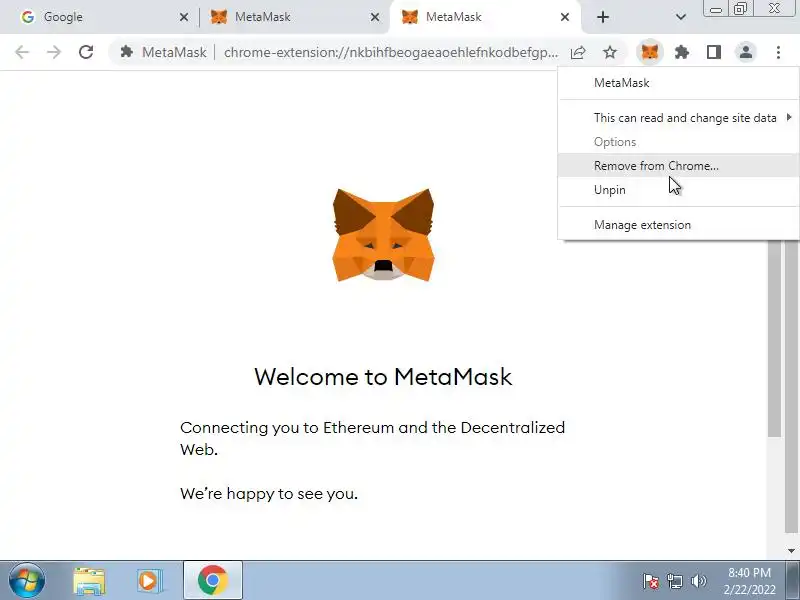Screen dimensions: 800x600
Task: Reload the current page
Action: pyautogui.click(x=86, y=52)
